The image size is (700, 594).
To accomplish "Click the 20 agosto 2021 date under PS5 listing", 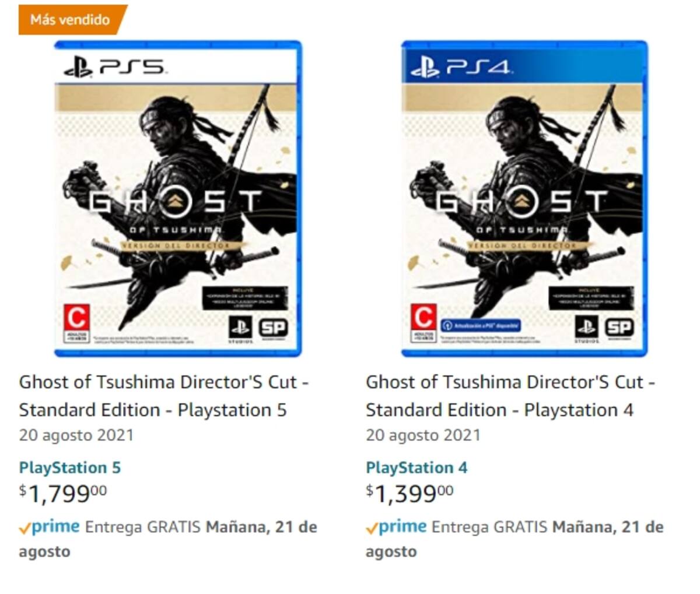I will point(76,435).
